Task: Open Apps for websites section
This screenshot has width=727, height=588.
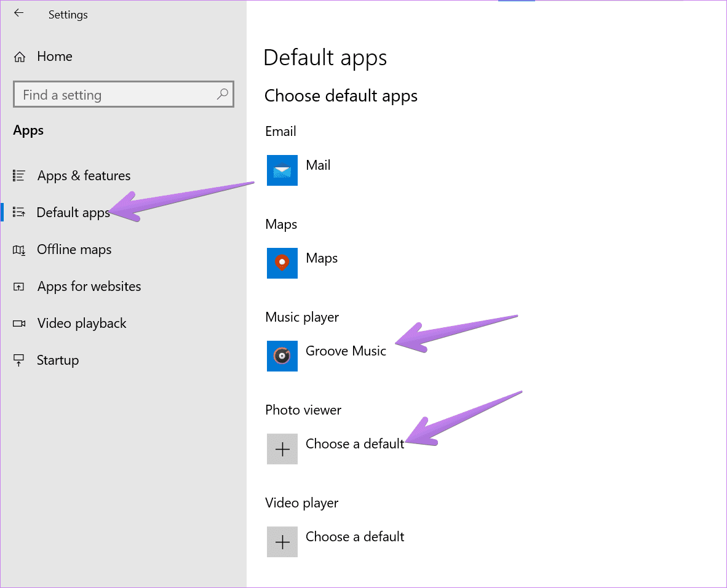Action: tap(89, 287)
